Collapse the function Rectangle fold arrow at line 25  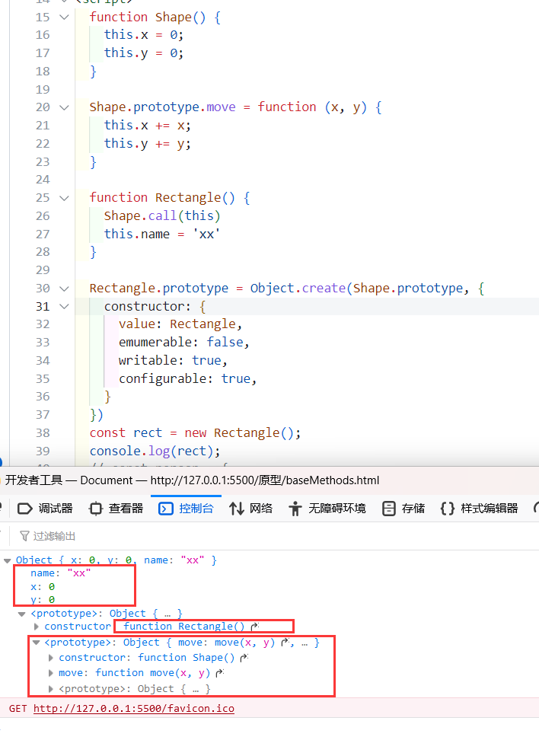coord(64,198)
